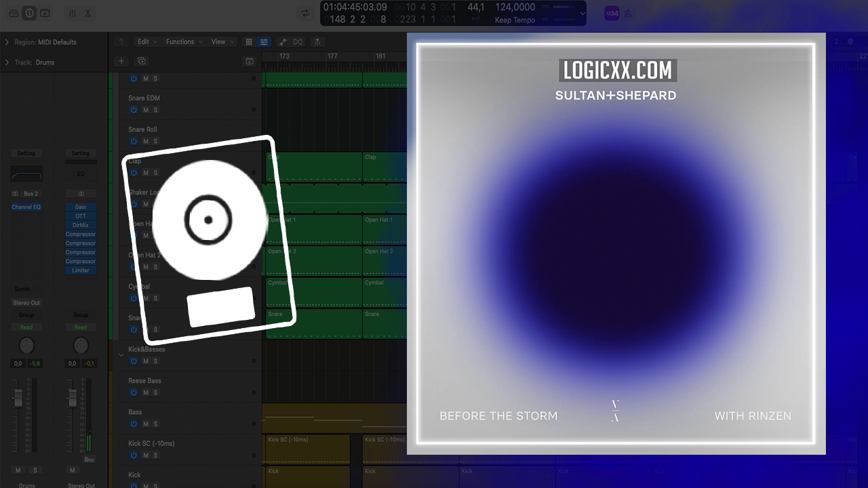Open Drums strip Group slot

pos(26,315)
